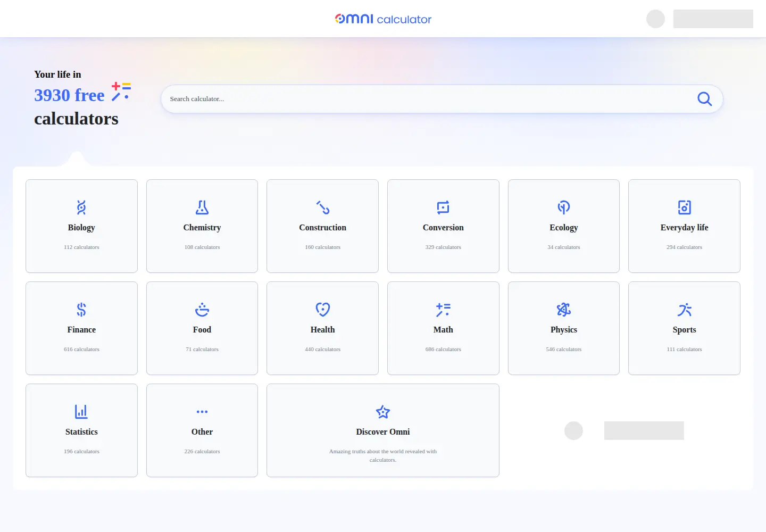Screen dimensions: 766x532
Task: Click the Sports runner icon
Action: pos(685,309)
